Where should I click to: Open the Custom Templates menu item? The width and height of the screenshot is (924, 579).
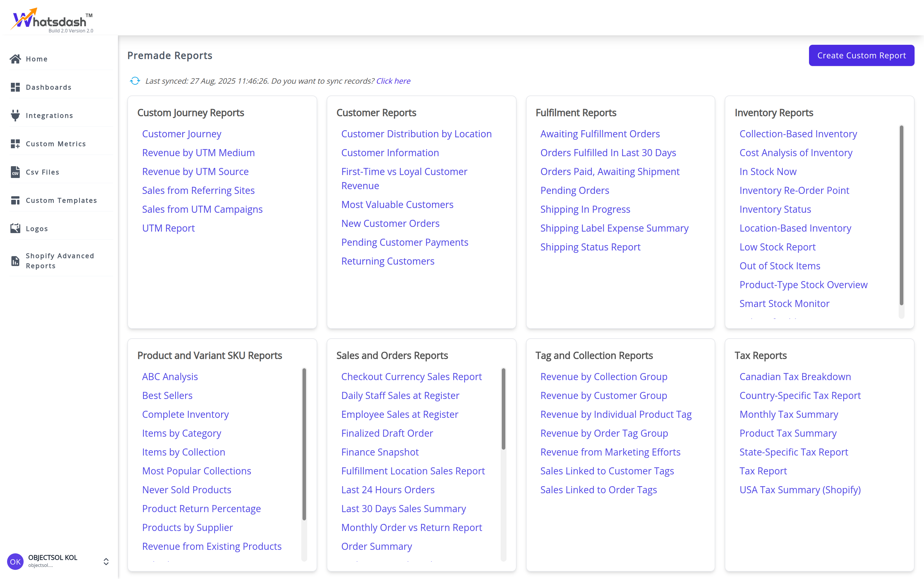[x=61, y=200]
